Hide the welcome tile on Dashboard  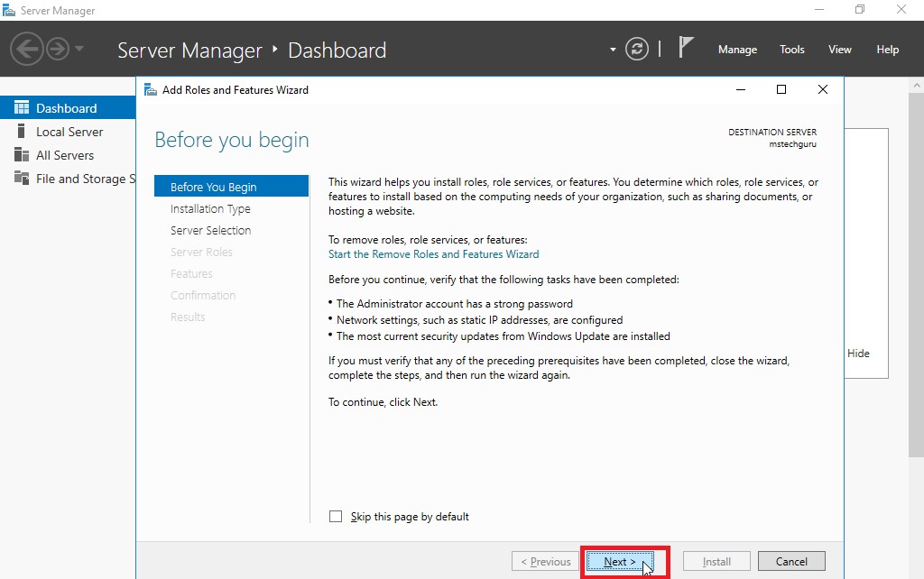click(x=858, y=353)
